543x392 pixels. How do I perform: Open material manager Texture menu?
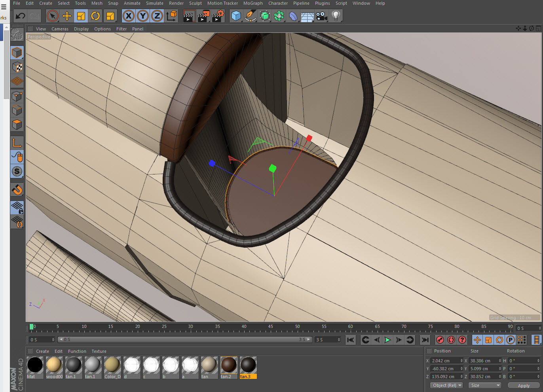(x=99, y=351)
